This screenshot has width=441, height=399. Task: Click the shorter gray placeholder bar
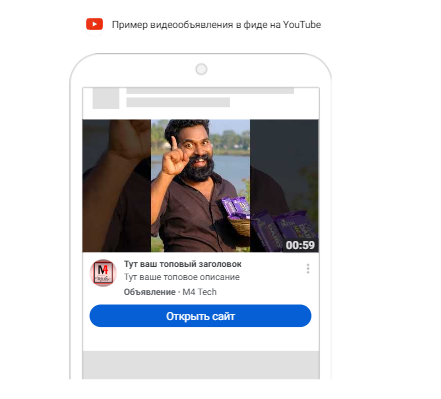click(178, 102)
